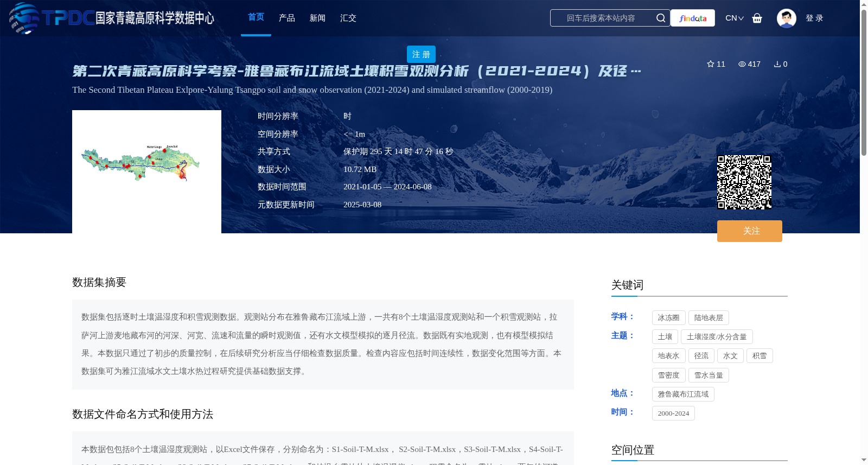Open the 产品 menu item
This screenshot has height=465, width=868.
point(287,18)
